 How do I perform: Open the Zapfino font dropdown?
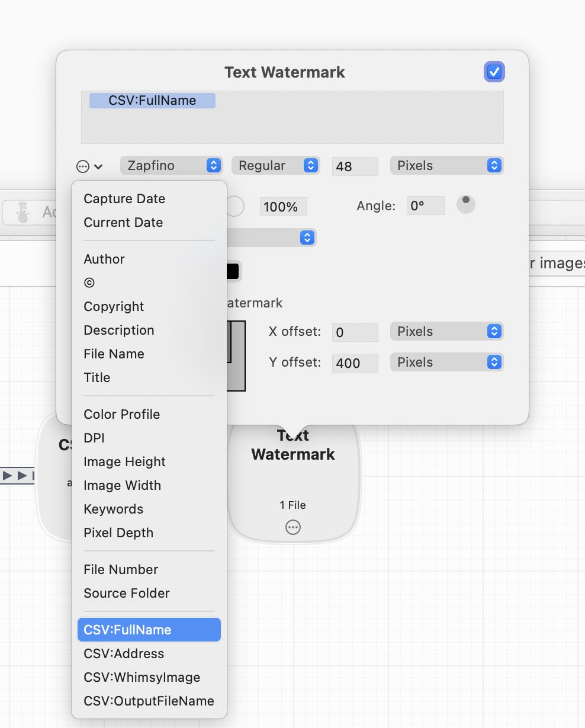(x=171, y=166)
